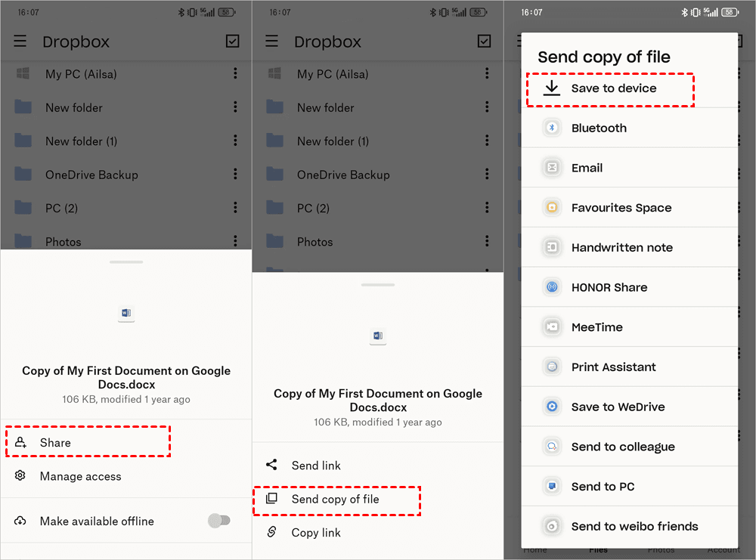
Task: Tap the Bluetooth icon in send dialog
Action: pyautogui.click(x=552, y=128)
